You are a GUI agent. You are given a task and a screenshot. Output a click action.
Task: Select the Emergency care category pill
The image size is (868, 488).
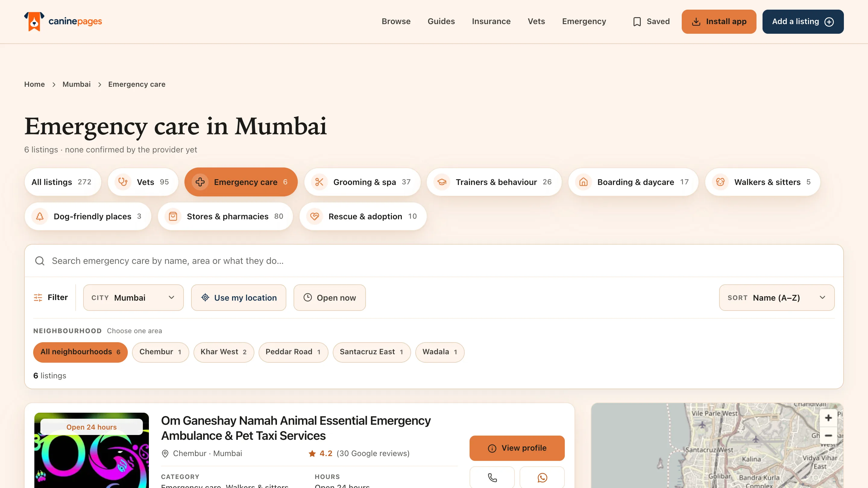(241, 182)
